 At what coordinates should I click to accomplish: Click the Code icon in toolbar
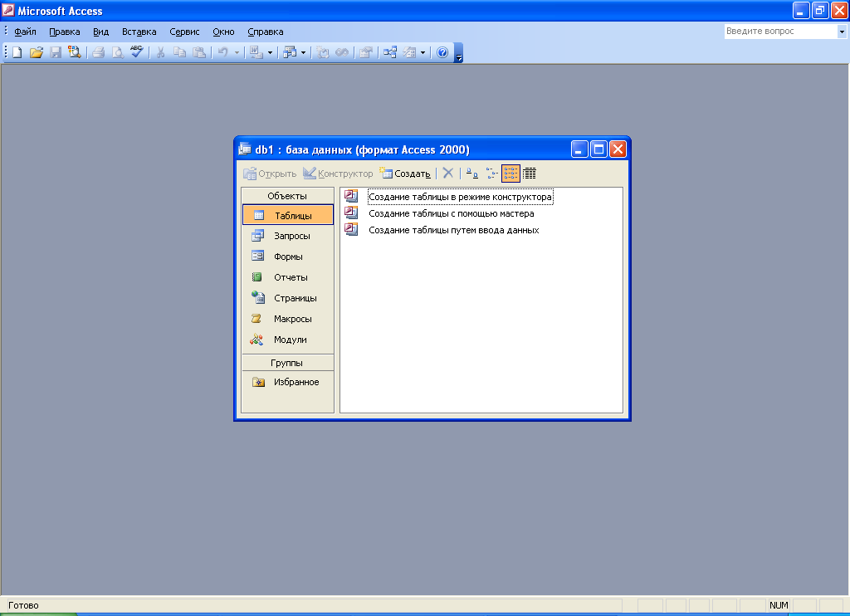point(323,52)
